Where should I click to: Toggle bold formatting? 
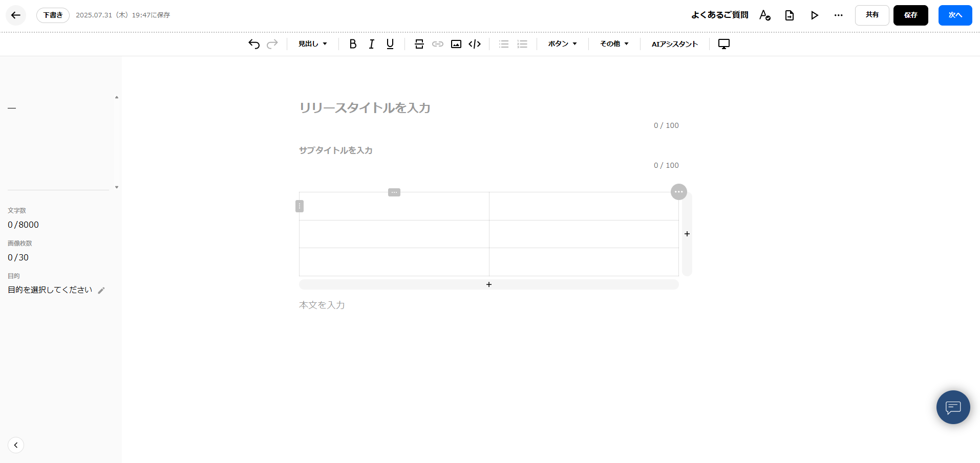[x=353, y=44]
